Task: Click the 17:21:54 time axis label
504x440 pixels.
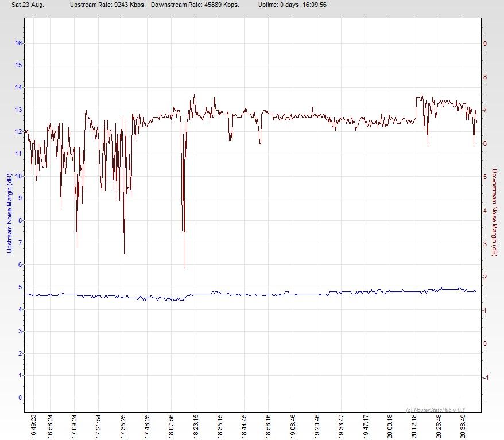Action: click(98, 426)
